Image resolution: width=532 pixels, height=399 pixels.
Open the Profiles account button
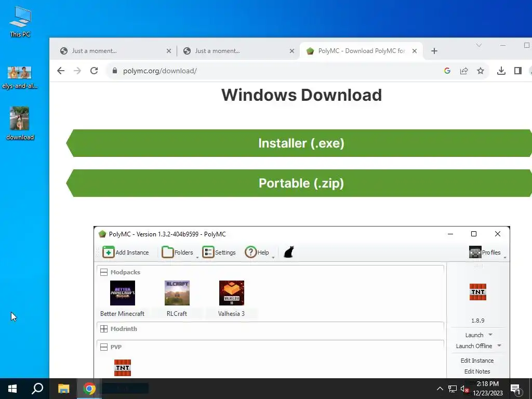(x=485, y=252)
